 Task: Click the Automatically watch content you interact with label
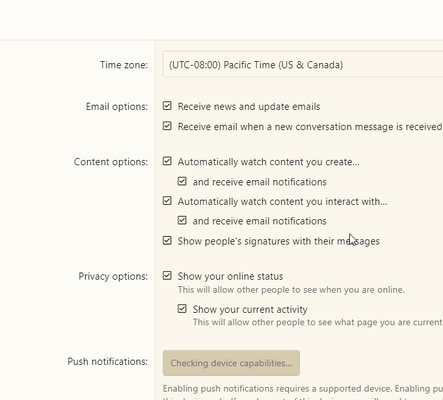pyautogui.click(x=283, y=202)
